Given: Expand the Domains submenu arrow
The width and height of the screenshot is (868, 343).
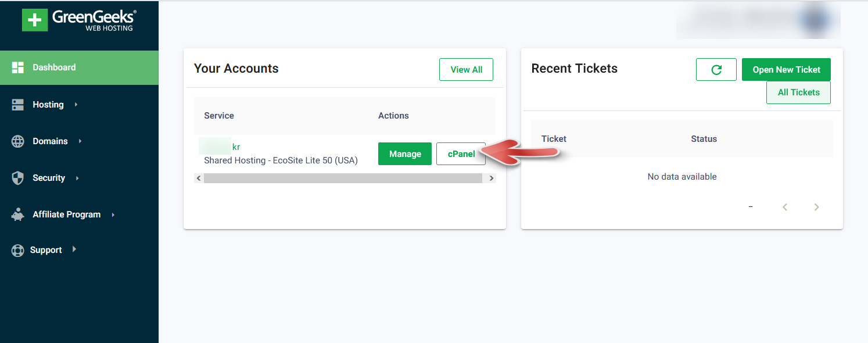Looking at the screenshot, I should point(80,141).
